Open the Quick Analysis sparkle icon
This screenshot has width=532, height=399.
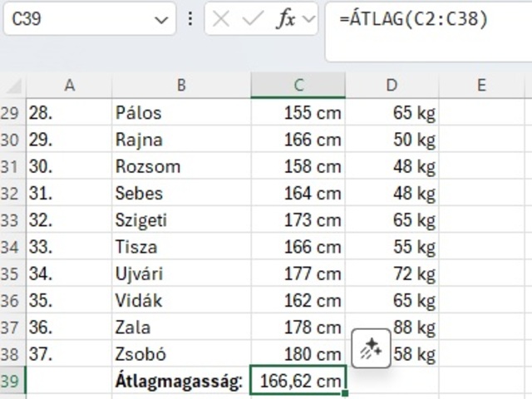371,348
